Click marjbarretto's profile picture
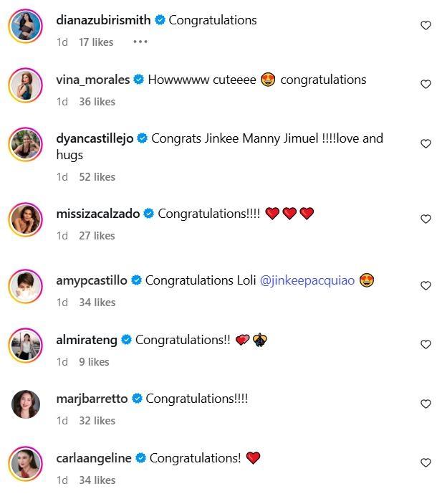This screenshot has width=442, height=504. point(26,404)
